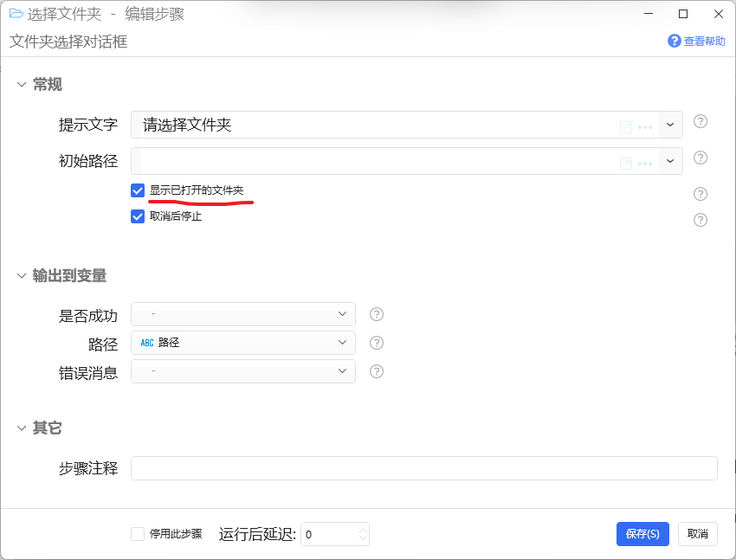Click help icon for 取消后停止 option
The height and width of the screenshot is (560, 736).
tap(700, 220)
